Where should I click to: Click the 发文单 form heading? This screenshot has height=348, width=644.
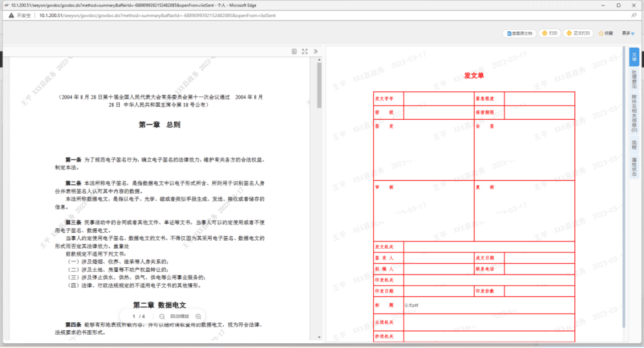point(474,75)
